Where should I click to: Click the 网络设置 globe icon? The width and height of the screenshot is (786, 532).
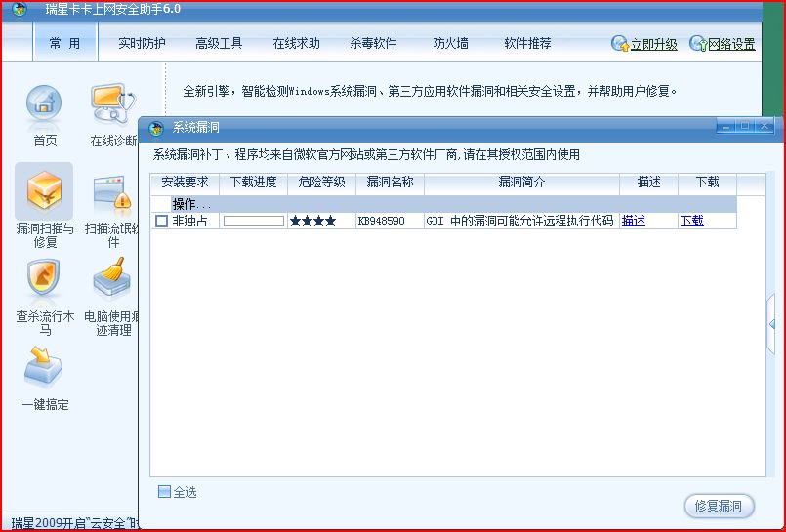(x=698, y=44)
